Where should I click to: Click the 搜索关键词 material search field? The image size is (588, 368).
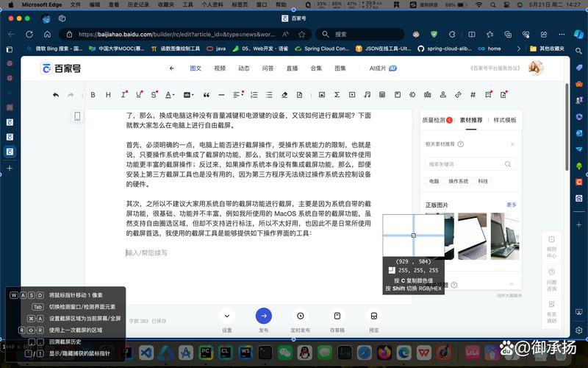point(470,164)
